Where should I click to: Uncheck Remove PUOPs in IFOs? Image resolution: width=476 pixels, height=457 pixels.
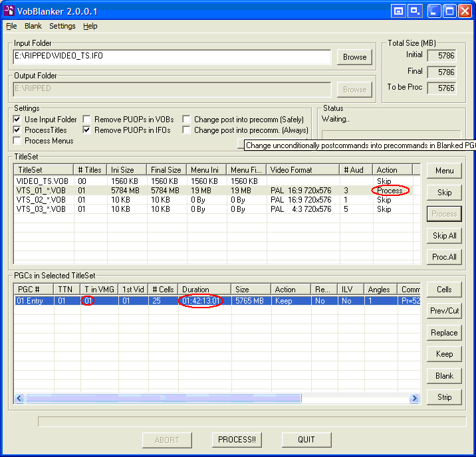(87, 130)
